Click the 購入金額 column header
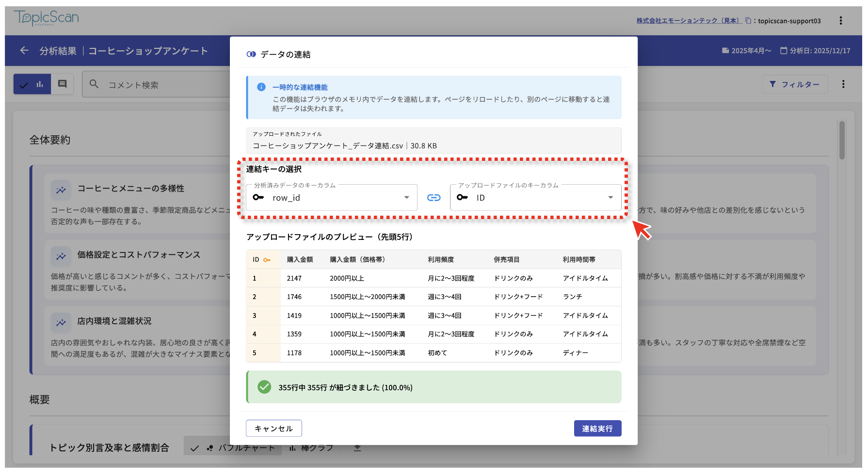Screen dimensions: 868x474 [x=300, y=259]
